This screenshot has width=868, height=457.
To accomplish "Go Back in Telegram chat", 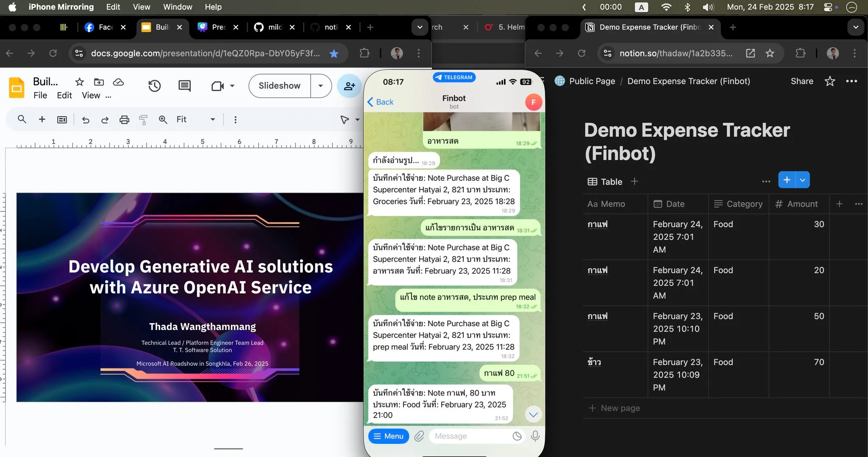I will [380, 102].
